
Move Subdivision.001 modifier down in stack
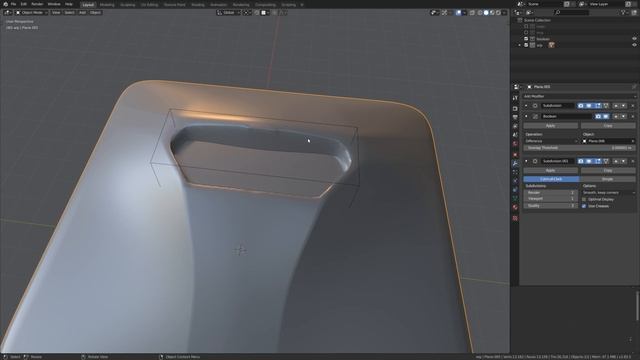624,161
